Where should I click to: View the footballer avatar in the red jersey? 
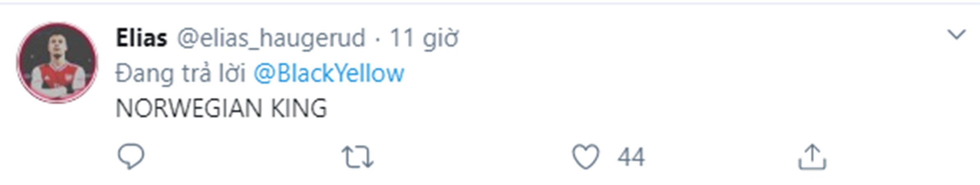click(x=57, y=62)
